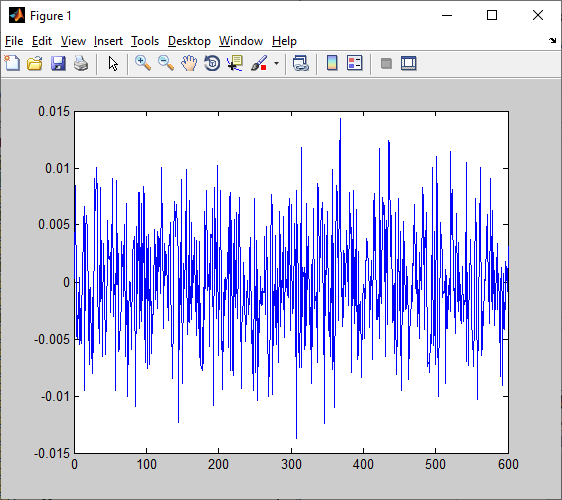Click the Hide Plot Tools icon

click(386, 64)
